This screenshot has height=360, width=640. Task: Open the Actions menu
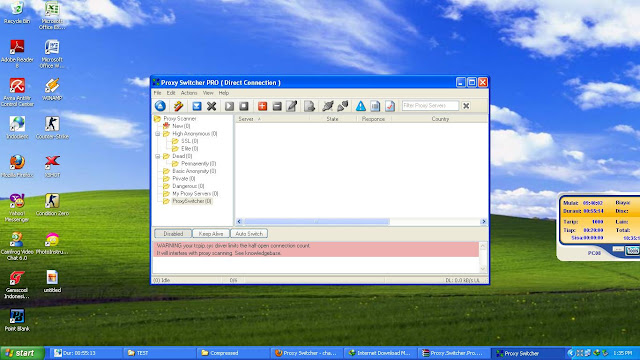click(x=189, y=93)
